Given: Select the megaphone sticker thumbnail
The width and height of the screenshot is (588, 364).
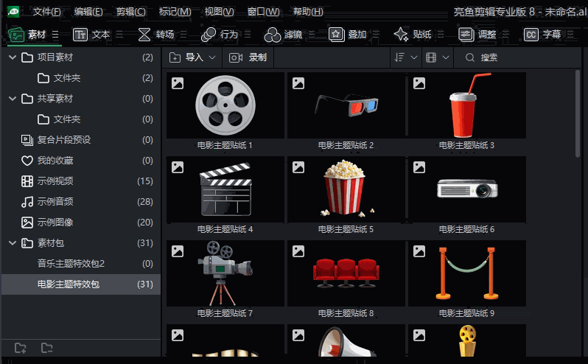Looking at the screenshot, I should pos(346,340).
